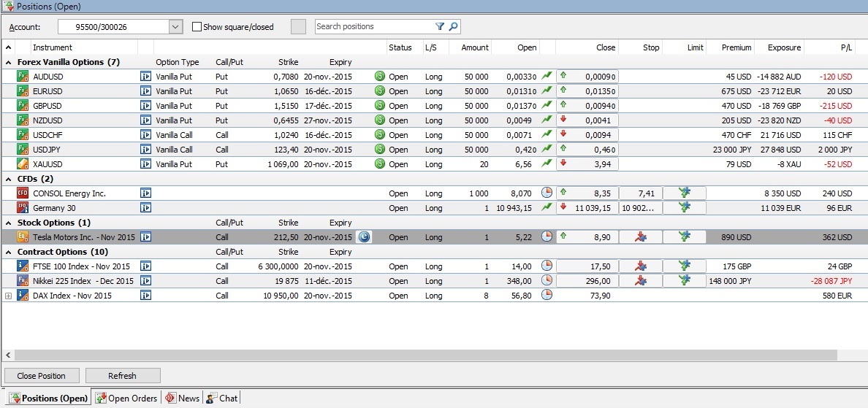
Task: Click the clock icon in CONSOL Energy row
Action: tap(547, 193)
